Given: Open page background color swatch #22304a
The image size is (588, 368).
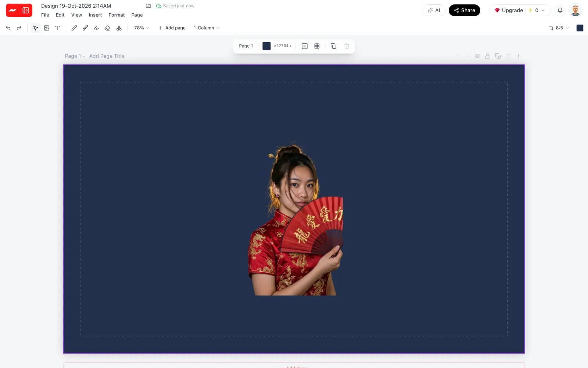Looking at the screenshot, I should [266, 46].
